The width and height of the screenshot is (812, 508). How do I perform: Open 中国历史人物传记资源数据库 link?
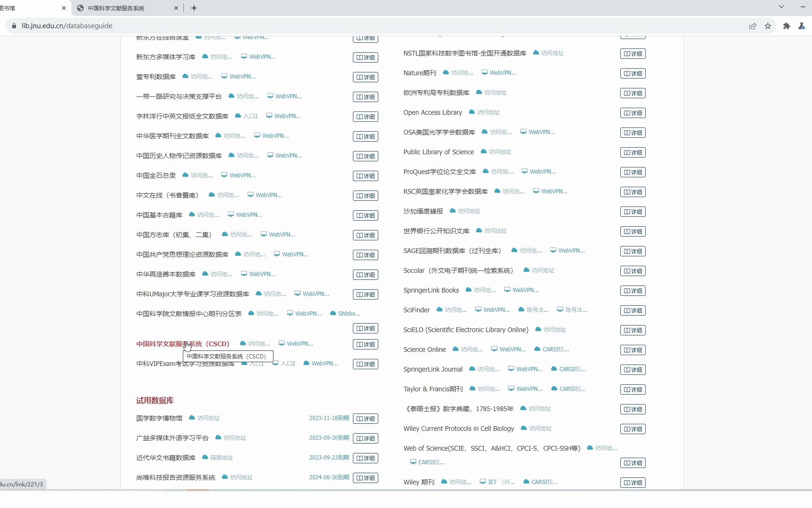[179, 156]
